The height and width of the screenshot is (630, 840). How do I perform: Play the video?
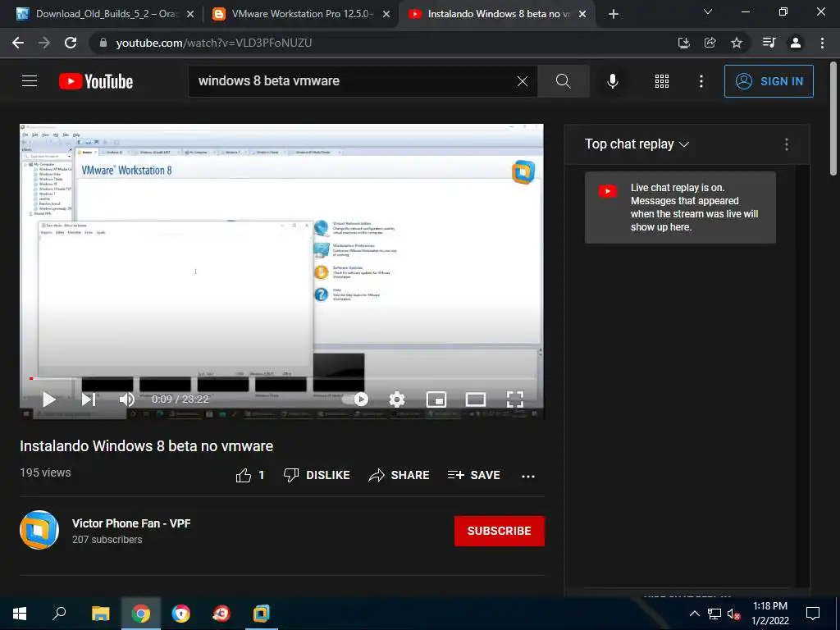point(48,399)
